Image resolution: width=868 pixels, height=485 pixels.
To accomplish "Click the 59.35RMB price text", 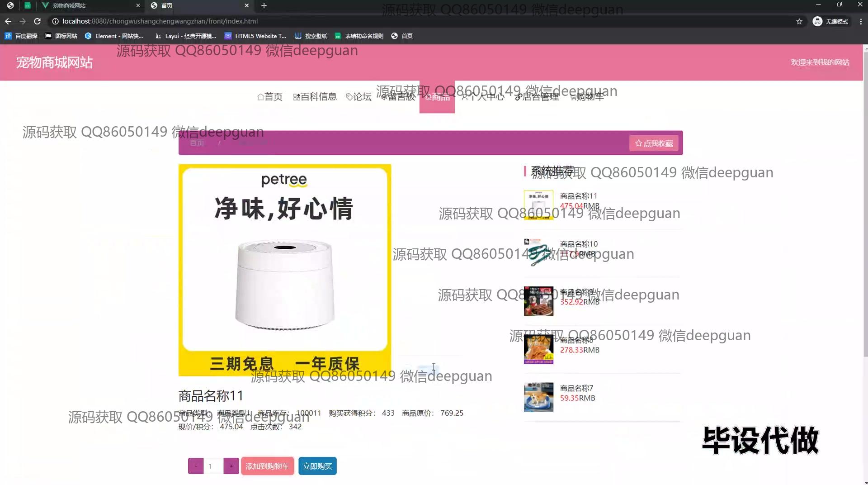I will [x=578, y=398].
